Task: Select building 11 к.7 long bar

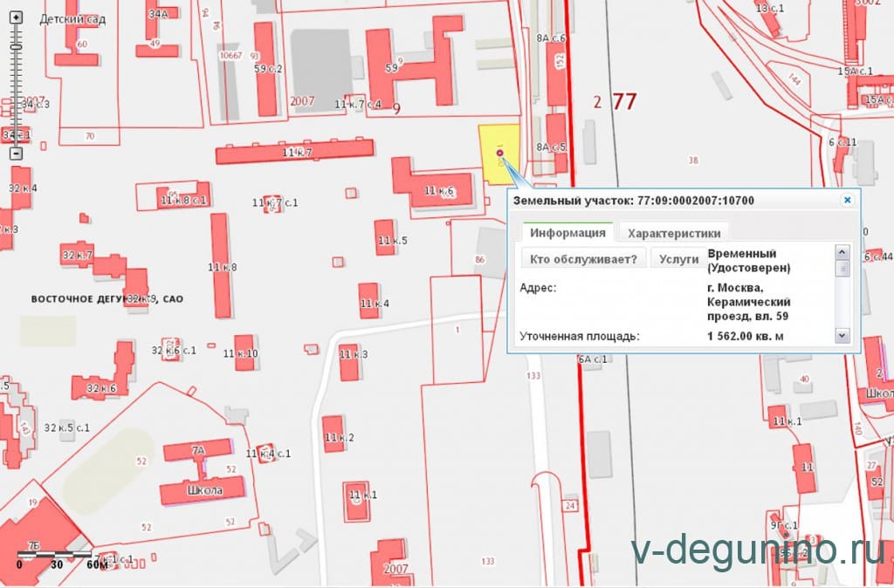Action: pyautogui.click(x=294, y=153)
